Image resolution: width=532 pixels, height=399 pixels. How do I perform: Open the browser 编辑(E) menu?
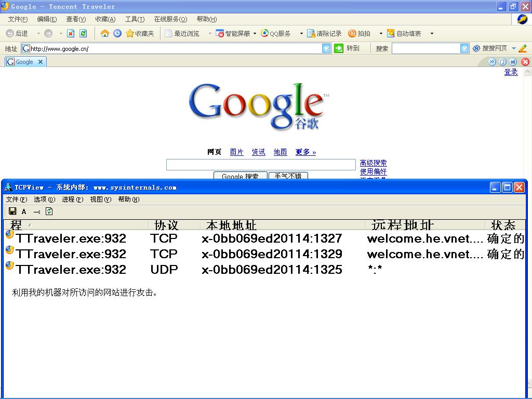(47, 19)
